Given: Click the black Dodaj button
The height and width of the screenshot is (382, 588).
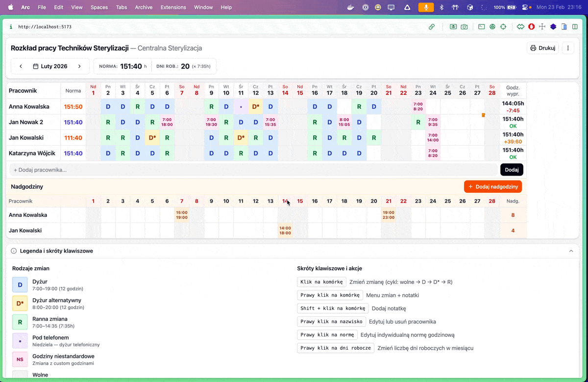Looking at the screenshot, I should (512, 170).
